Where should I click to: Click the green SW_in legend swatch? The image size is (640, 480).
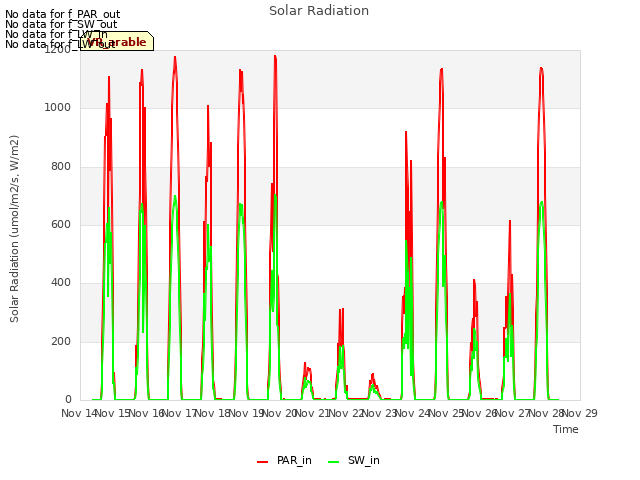pos(333,462)
